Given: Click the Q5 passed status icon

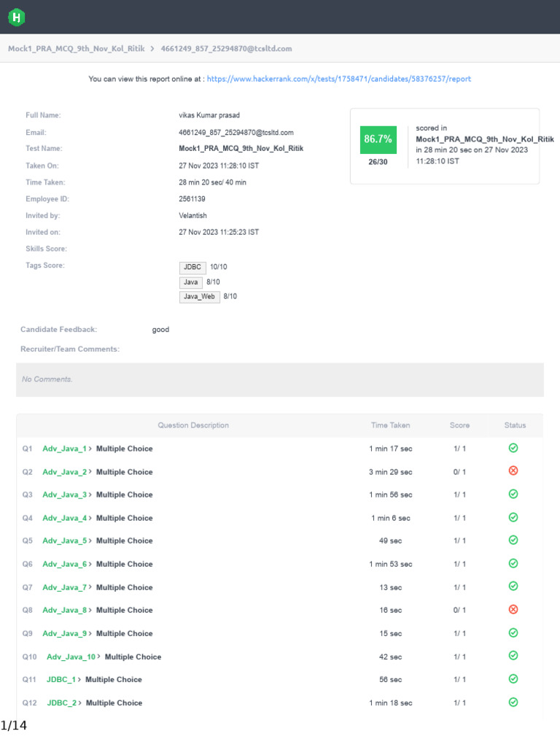Looking at the screenshot, I should click(513, 540).
